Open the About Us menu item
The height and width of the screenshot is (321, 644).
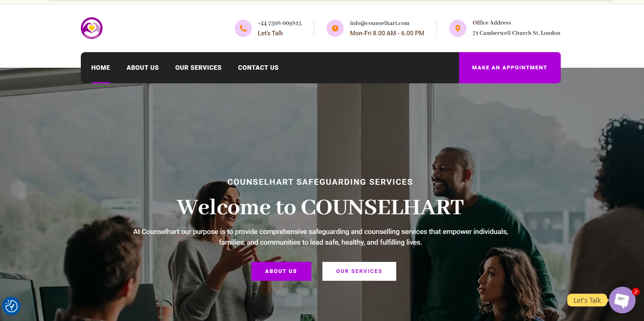[x=143, y=68]
